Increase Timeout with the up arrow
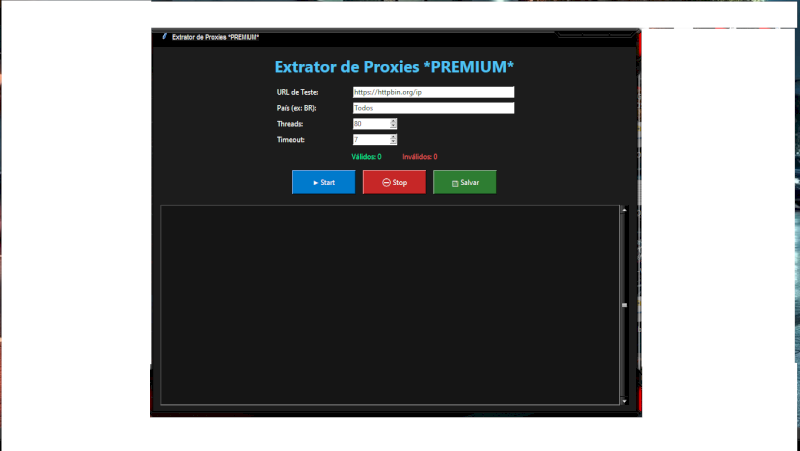Screen dimensions: 800x451 tap(393, 137)
